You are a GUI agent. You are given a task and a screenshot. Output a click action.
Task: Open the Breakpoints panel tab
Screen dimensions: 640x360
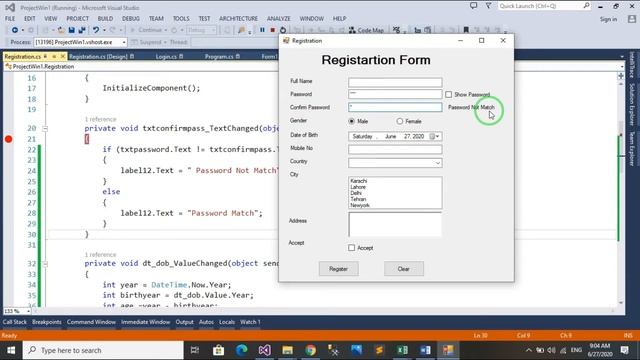(x=47, y=322)
